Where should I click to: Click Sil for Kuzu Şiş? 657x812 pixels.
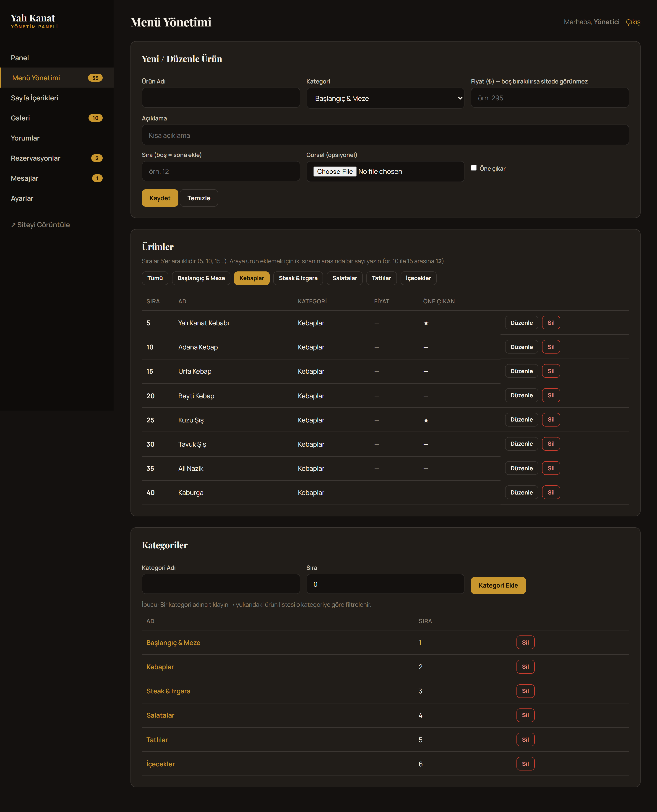[x=551, y=420]
